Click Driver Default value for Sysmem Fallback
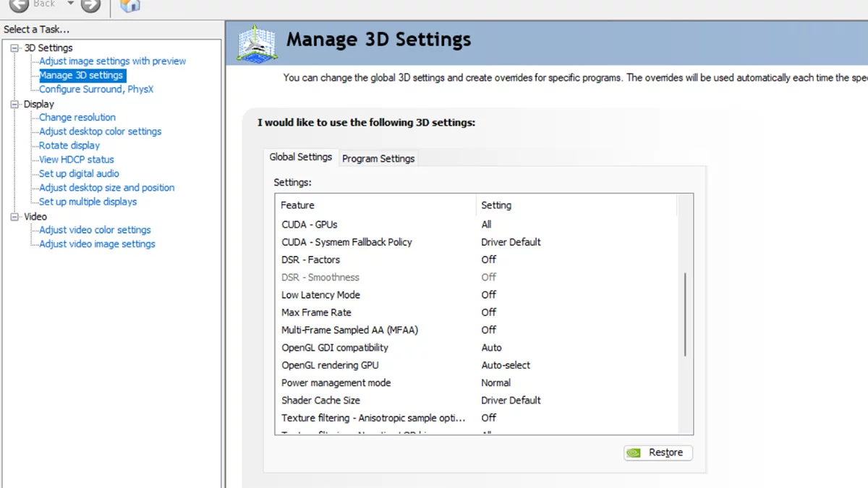868x488 pixels. coord(511,242)
